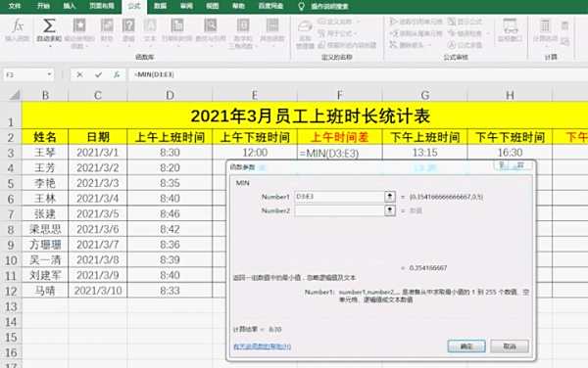Click Number2 range selector button
This screenshot has height=368, width=588.
click(x=390, y=210)
